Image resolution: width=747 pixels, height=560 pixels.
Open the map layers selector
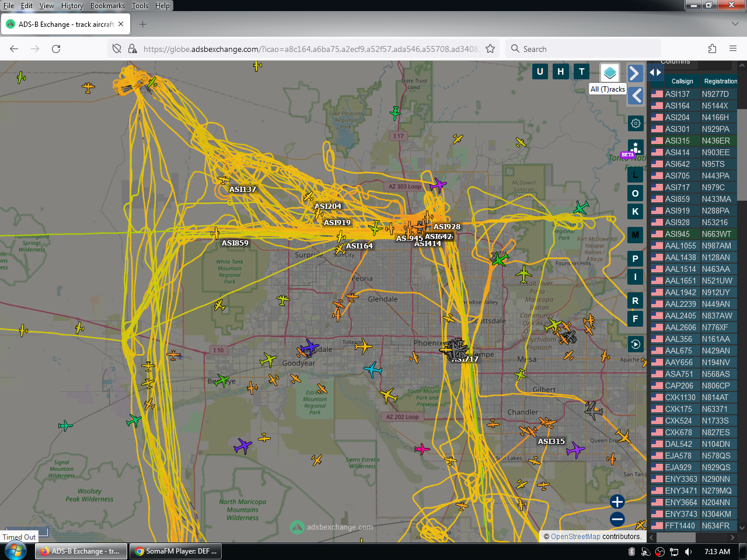point(610,73)
